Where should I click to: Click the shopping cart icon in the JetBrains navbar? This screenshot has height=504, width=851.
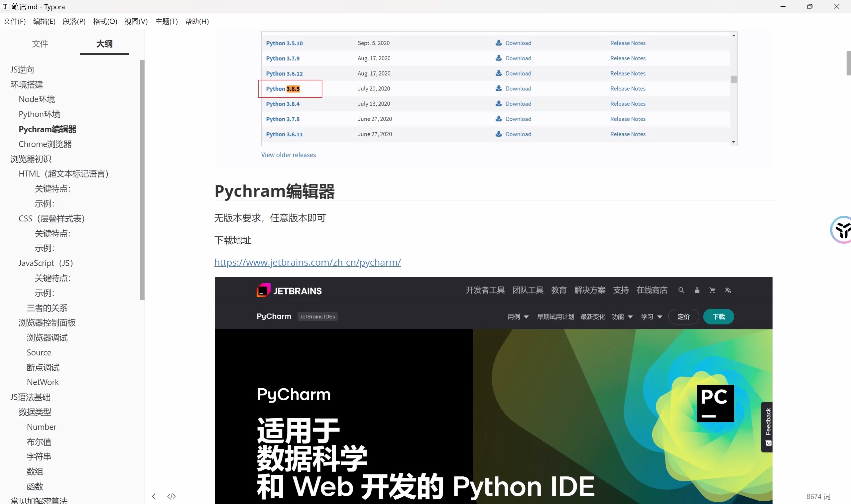coord(712,290)
